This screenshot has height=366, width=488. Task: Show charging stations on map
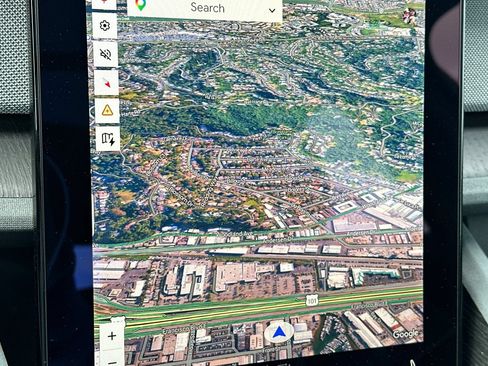tap(108, 138)
